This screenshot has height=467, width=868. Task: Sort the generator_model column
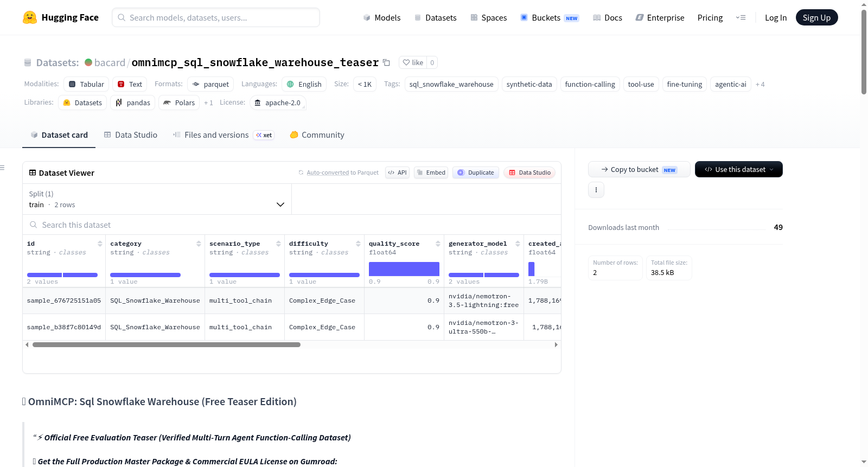tap(518, 244)
